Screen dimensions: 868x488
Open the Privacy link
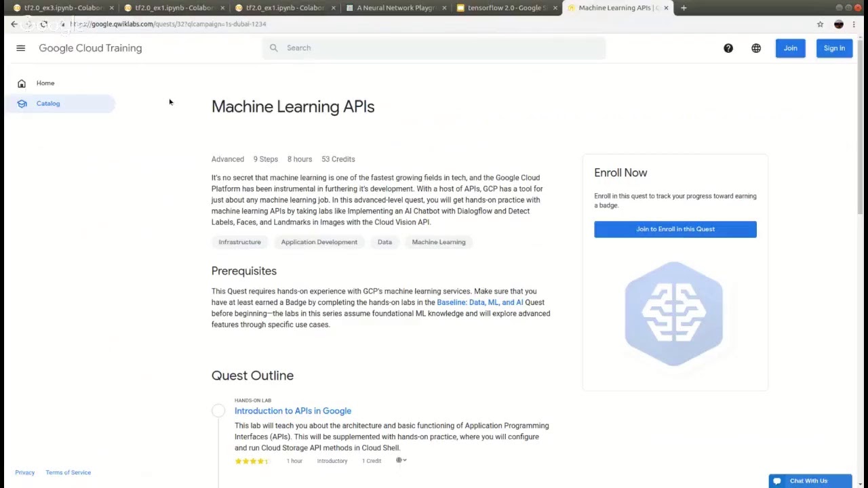[25, 472]
